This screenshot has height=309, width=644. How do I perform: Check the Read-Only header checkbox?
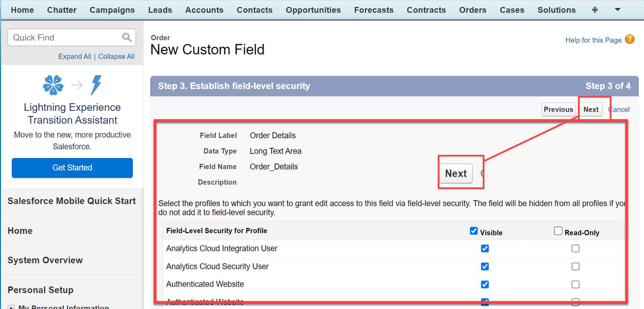pyautogui.click(x=557, y=230)
